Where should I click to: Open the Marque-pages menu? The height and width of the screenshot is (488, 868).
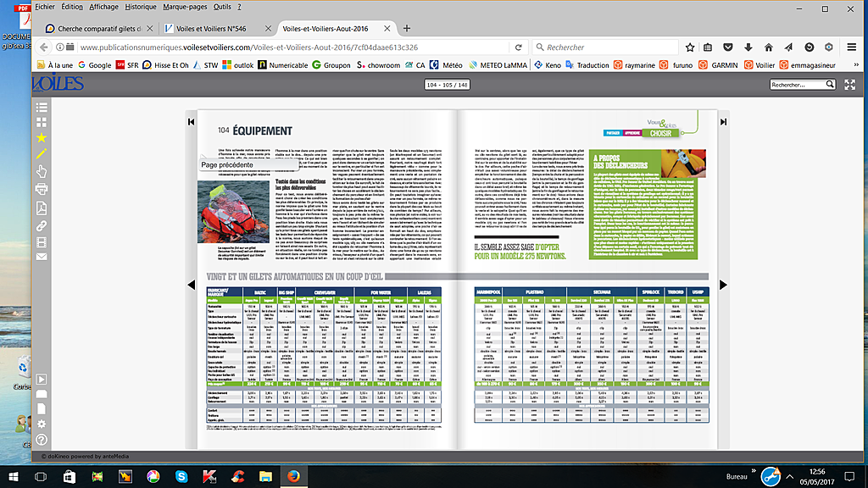pos(185,7)
